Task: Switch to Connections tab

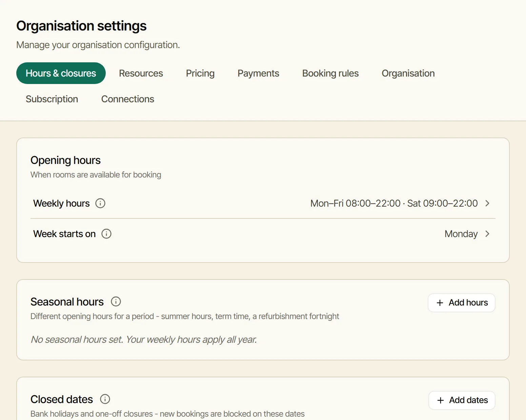Action: [128, 99]
